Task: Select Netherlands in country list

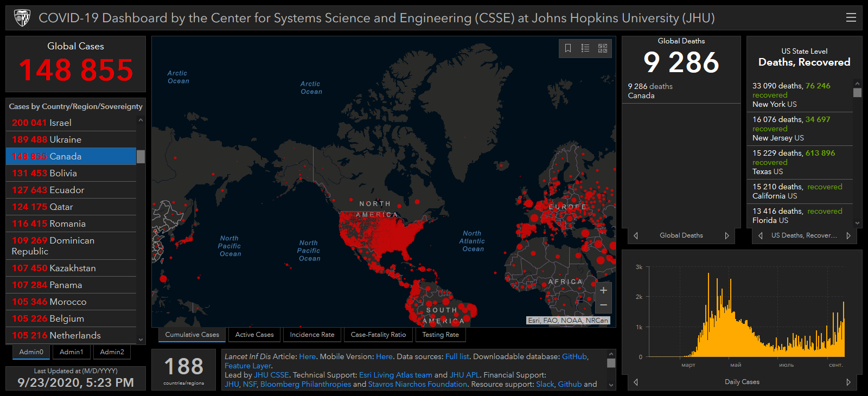Action: [71, 335]
